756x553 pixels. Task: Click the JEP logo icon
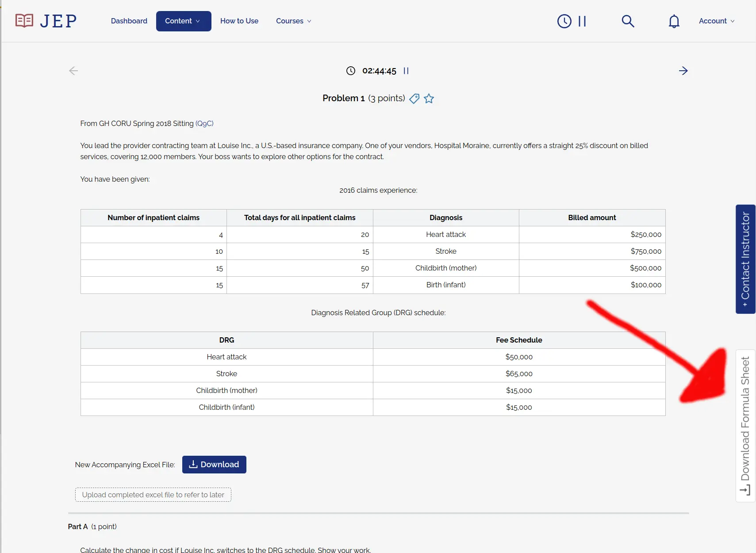tap(23, 20)
